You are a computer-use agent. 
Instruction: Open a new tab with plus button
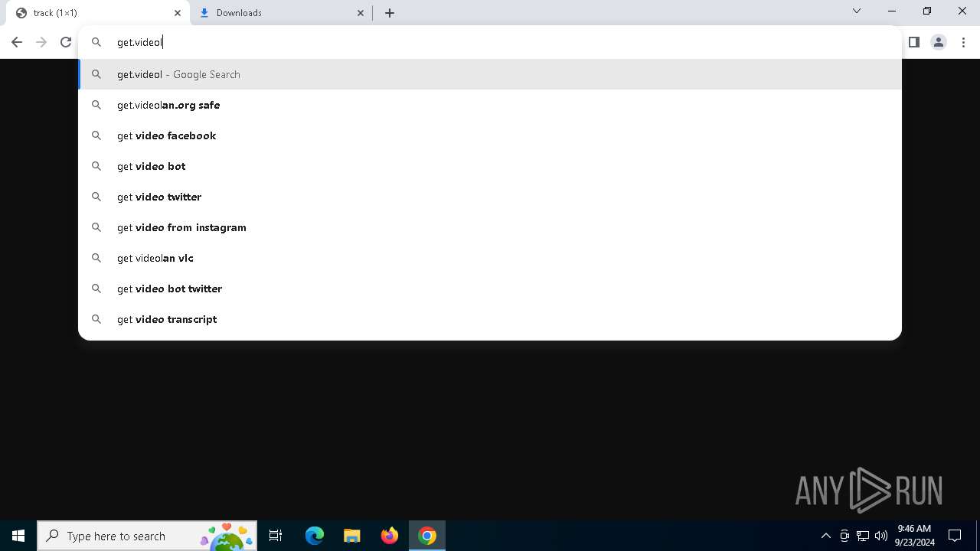[x=390, y=13]
